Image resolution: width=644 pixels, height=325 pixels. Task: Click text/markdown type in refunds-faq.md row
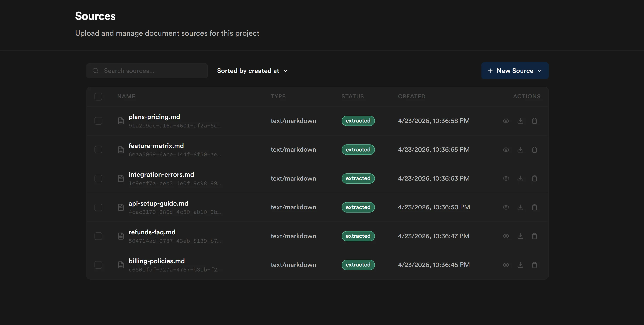coord(293,236)
